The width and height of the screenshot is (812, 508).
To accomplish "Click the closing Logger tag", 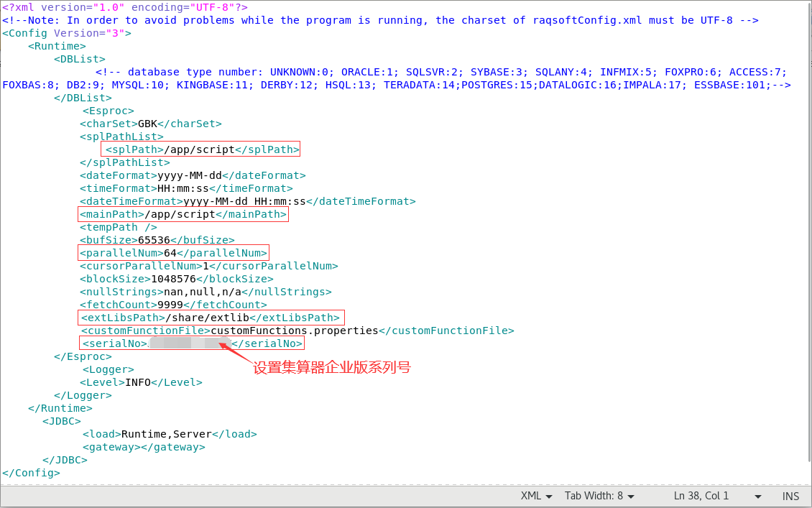I will click(x=83, y=396).
